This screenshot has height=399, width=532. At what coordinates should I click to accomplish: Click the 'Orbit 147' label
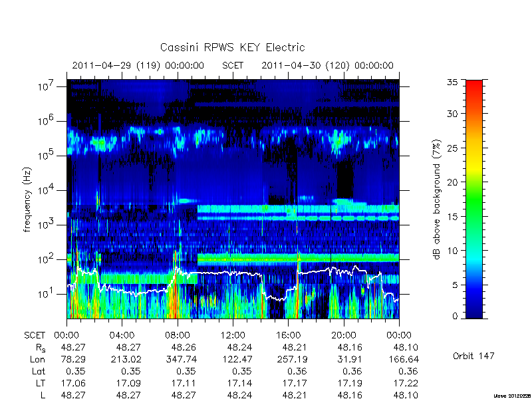point(473,356)
